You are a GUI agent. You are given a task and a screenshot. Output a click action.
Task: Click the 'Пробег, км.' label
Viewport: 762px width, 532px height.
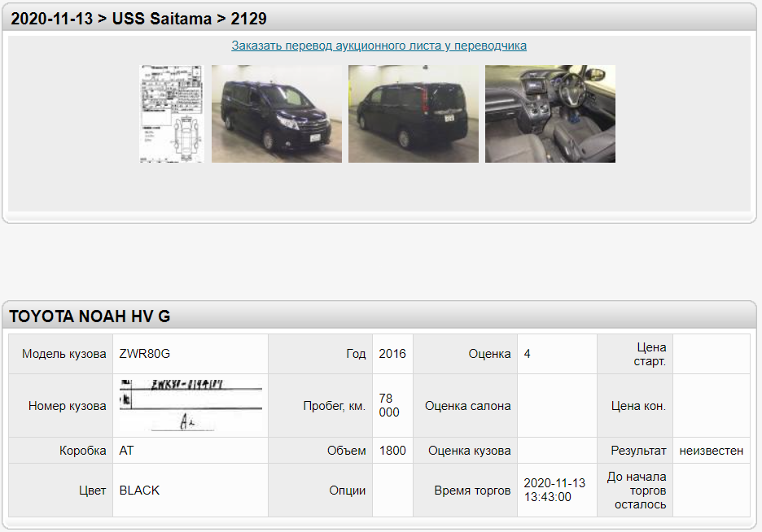point(335,406)
